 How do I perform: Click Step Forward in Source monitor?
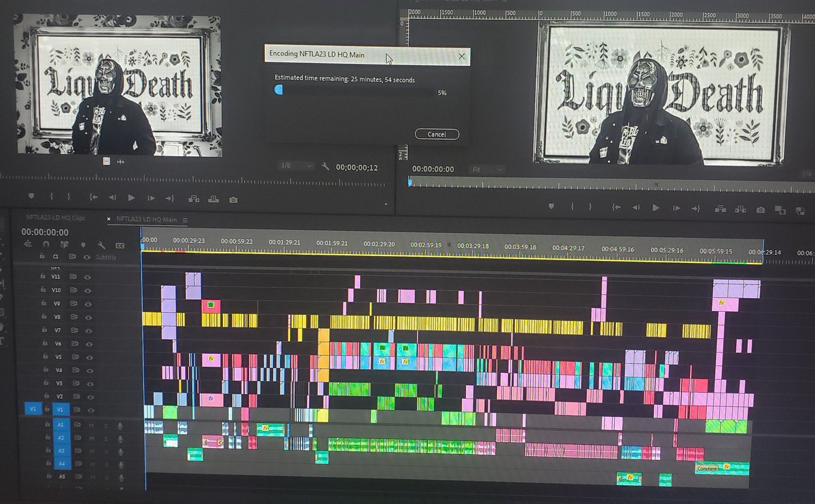coord(151,198)
